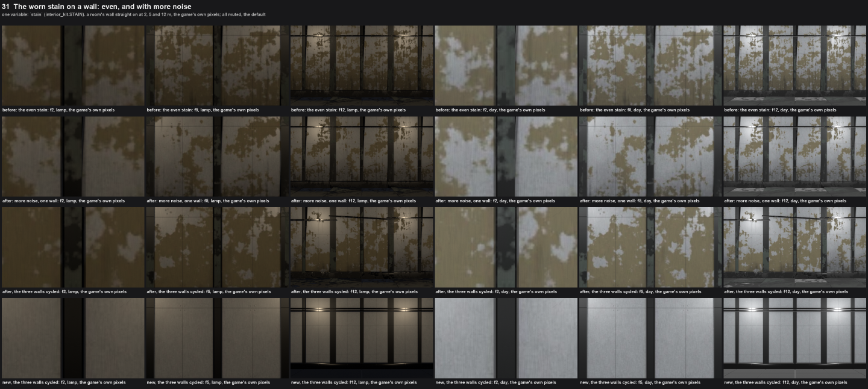
Task: Select the 'after, three walls cycled f12, lamp' image
Action: pyautogui.click(x=362, y=247)
